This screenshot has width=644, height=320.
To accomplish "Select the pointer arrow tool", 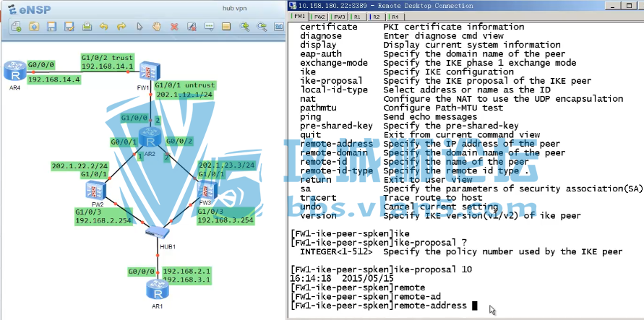I will [x=139, y=27].
